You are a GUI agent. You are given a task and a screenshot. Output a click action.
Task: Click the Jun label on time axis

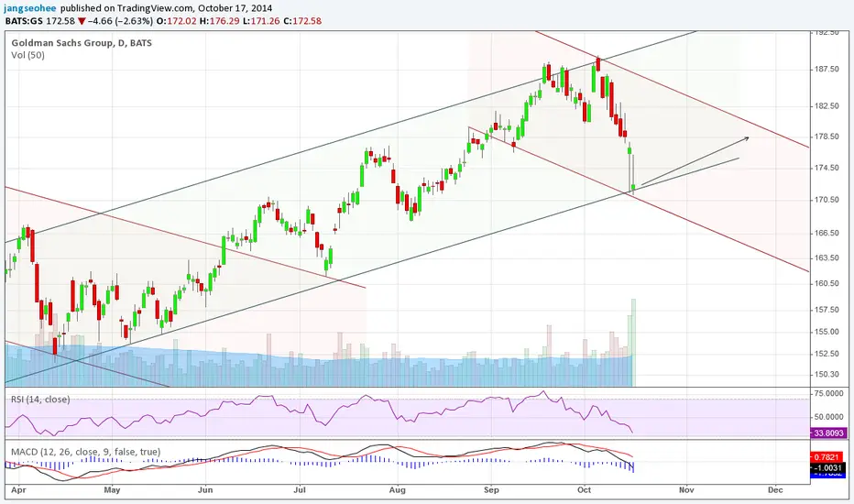(x=204, y=490)
